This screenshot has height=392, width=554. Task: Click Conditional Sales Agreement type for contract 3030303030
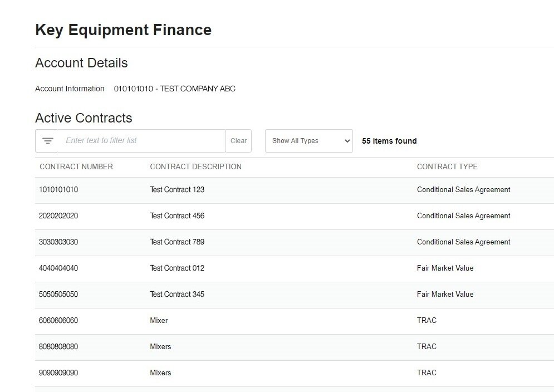(464, 242)
